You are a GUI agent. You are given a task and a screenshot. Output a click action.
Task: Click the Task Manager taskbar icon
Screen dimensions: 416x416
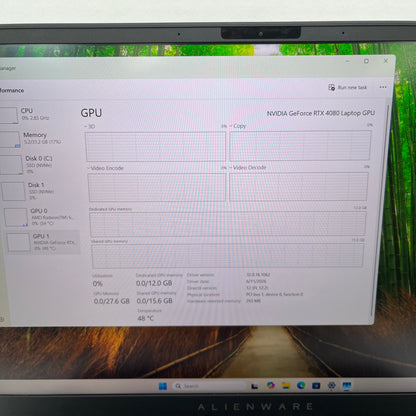pyautogui.click(x=347, y=386)
